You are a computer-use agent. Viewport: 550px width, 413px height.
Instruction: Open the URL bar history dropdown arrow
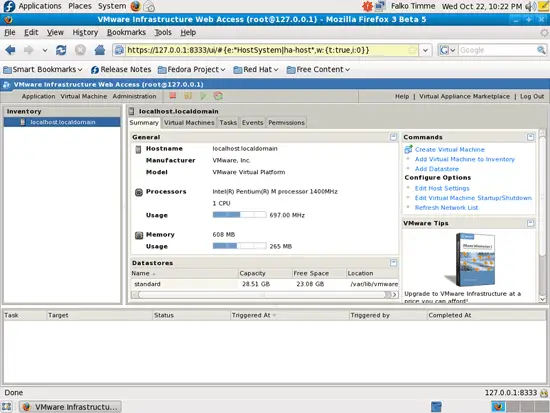tap(425, 50)
